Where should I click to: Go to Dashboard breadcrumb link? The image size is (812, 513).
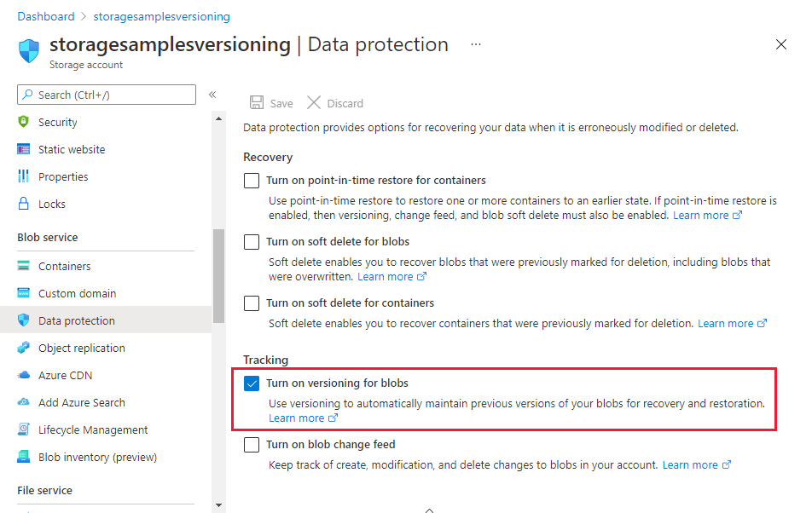point(46,16)
